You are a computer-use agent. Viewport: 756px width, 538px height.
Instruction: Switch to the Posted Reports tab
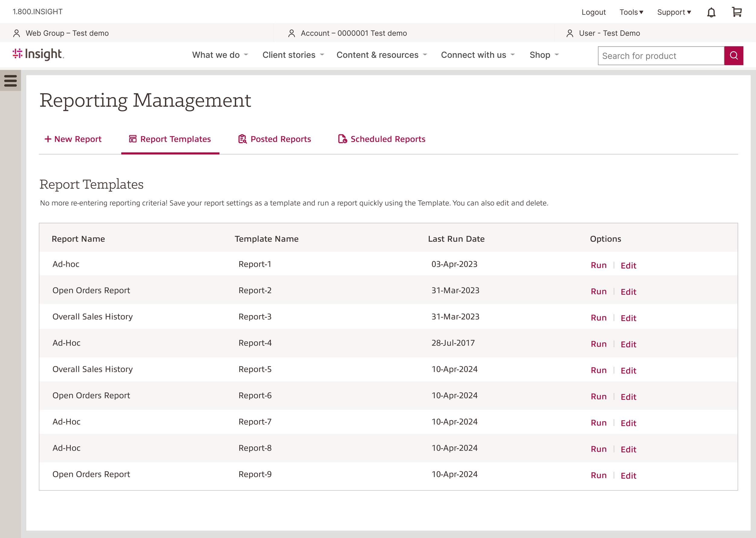275,139
